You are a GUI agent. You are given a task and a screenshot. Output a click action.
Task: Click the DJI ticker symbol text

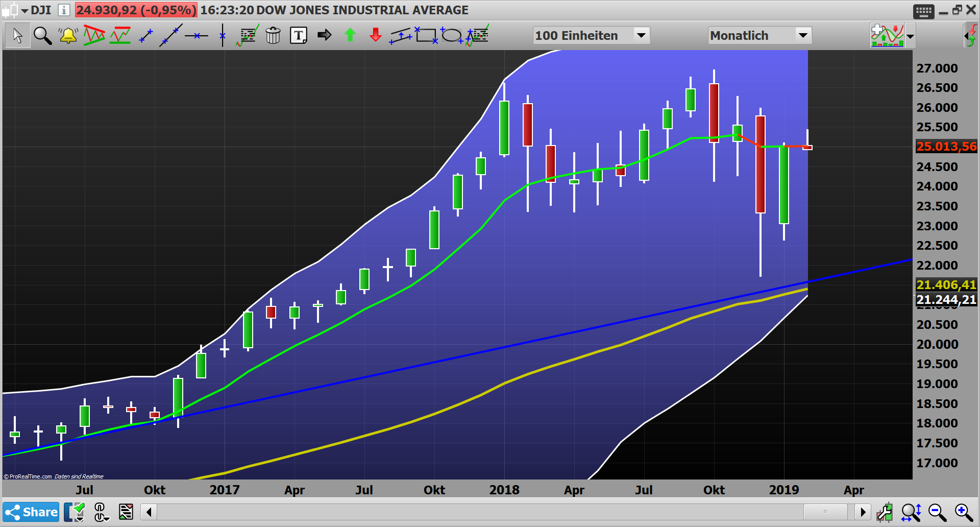coord(41,10)
